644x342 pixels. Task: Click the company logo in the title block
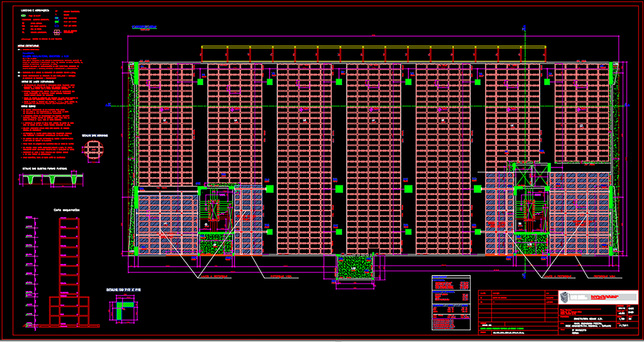click(x=598, y=297)
